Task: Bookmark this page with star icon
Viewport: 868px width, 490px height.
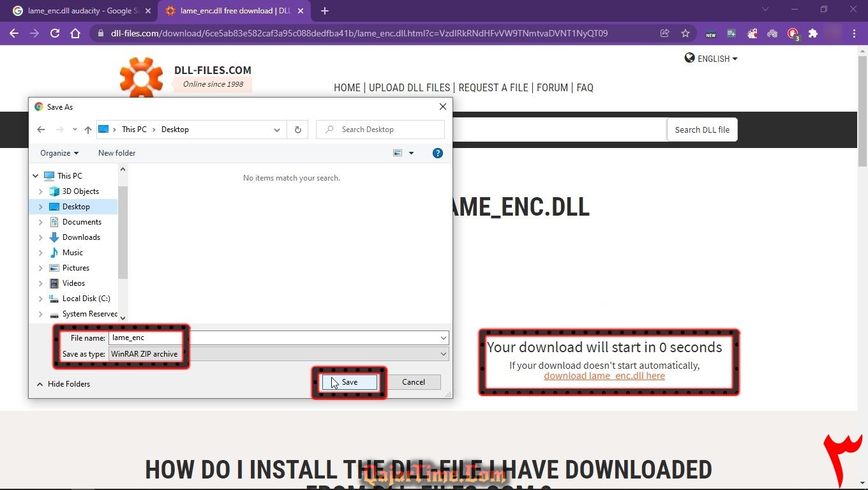Action: [x=685, y=34]
